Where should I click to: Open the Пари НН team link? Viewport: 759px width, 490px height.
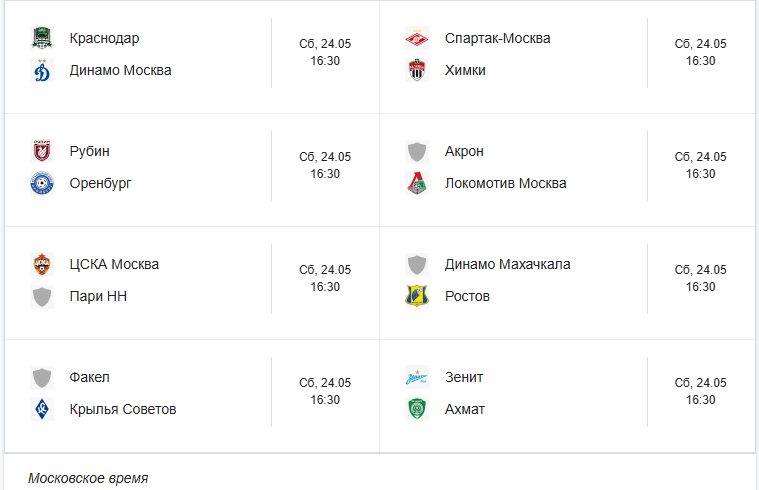click(x=98, y=296)
